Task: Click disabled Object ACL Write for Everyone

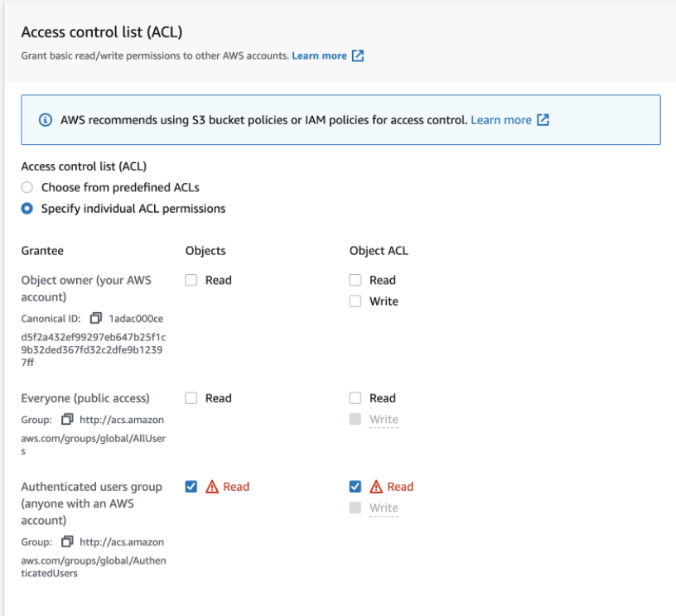Action: coord(355,420)
